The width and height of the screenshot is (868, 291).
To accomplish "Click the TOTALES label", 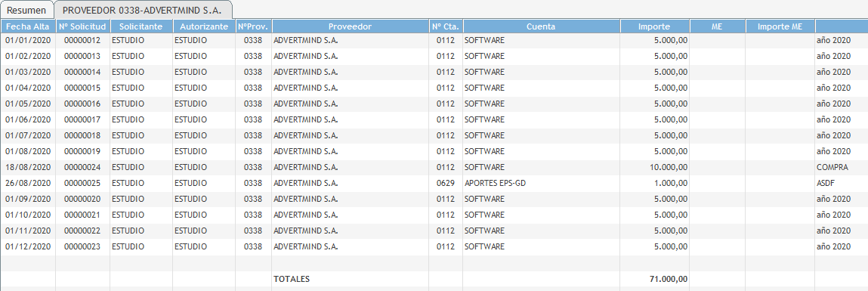I will coord(292,279).
